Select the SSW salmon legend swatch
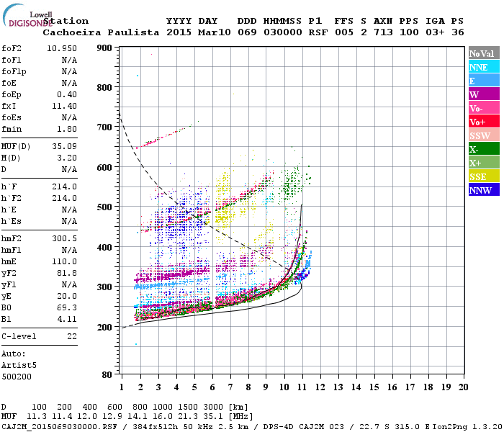504x432 pixels. [484, 135]
